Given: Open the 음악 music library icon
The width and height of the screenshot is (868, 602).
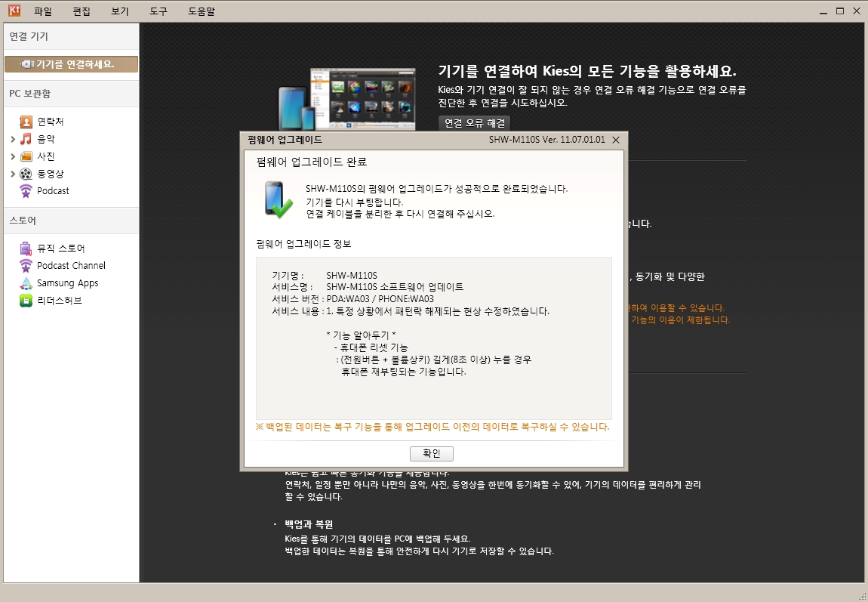Looking at the screenshot, I should tap(26, 139).
